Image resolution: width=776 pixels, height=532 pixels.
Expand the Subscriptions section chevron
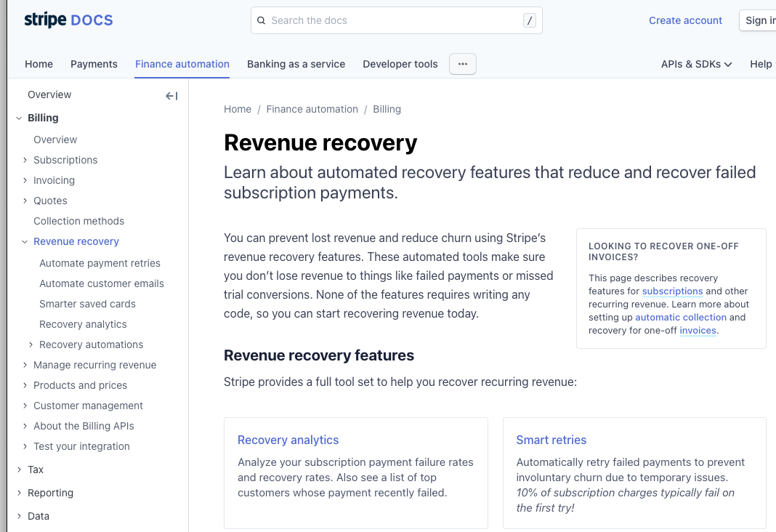[25, 160]
